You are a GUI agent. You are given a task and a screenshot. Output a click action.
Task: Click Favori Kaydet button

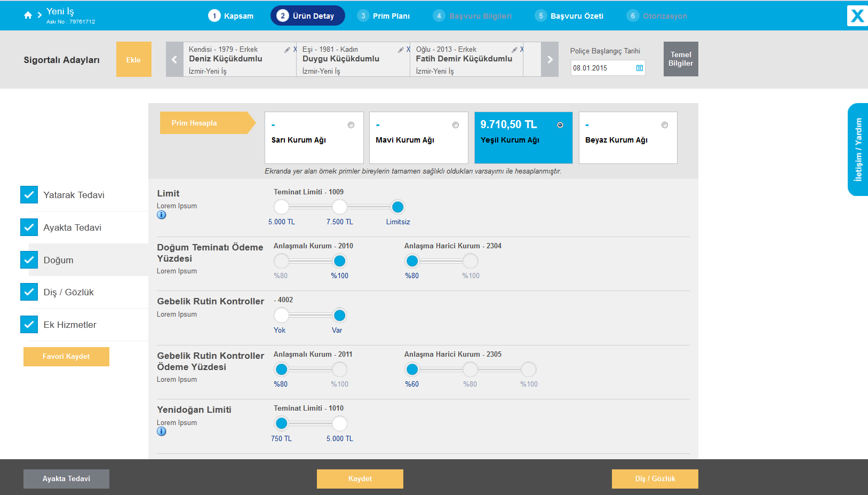[x=66, y=357]
